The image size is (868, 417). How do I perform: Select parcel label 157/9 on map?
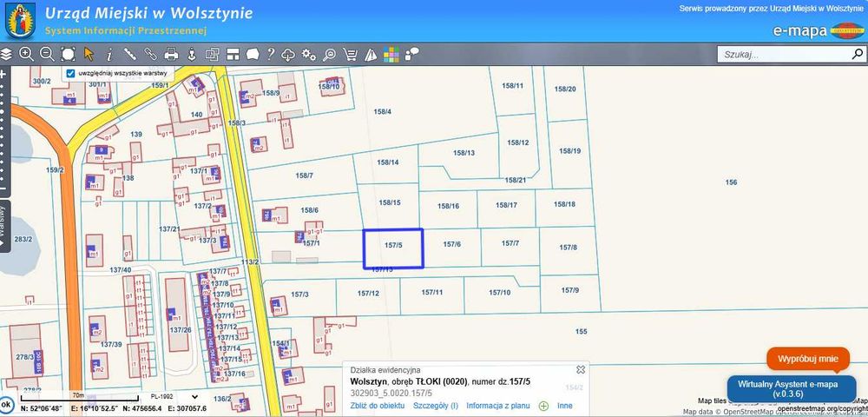569,290
